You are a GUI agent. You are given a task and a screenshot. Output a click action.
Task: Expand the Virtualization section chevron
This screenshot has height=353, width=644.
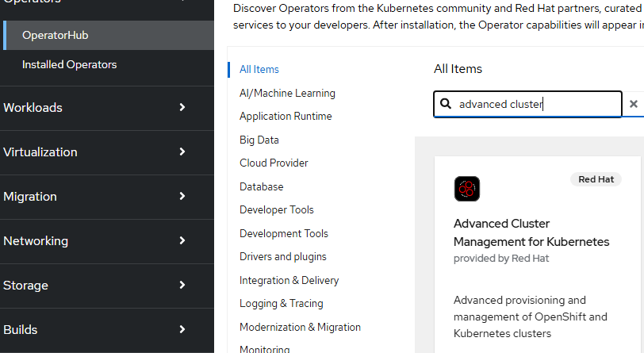point(182,152)
